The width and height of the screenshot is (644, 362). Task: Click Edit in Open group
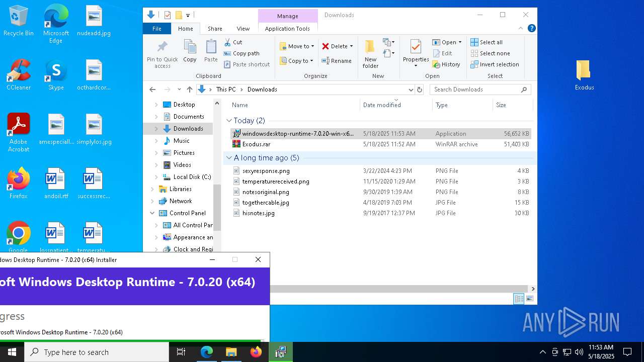442,53
